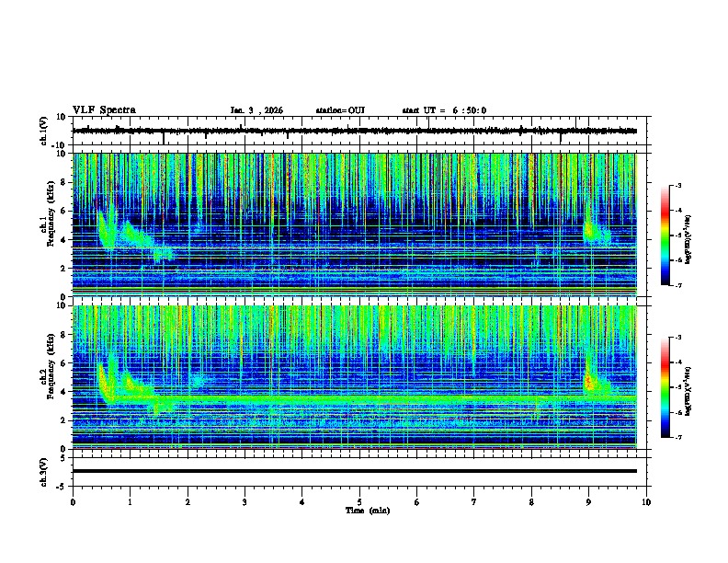Click the "5" tick on ch.3(V) axis
This screenshot has width=728, height=563.
(64, 458)
